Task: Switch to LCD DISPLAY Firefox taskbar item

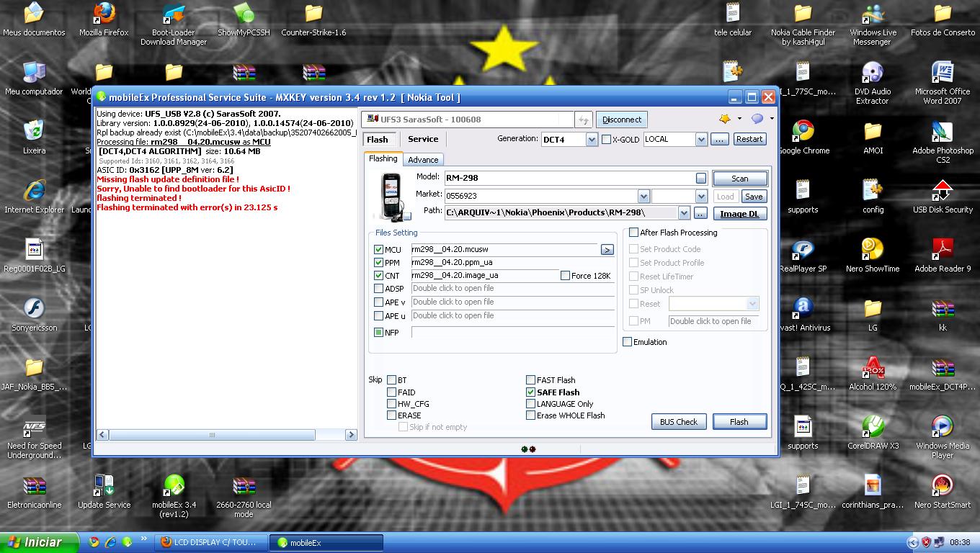Action: click(x=210, y=542)
